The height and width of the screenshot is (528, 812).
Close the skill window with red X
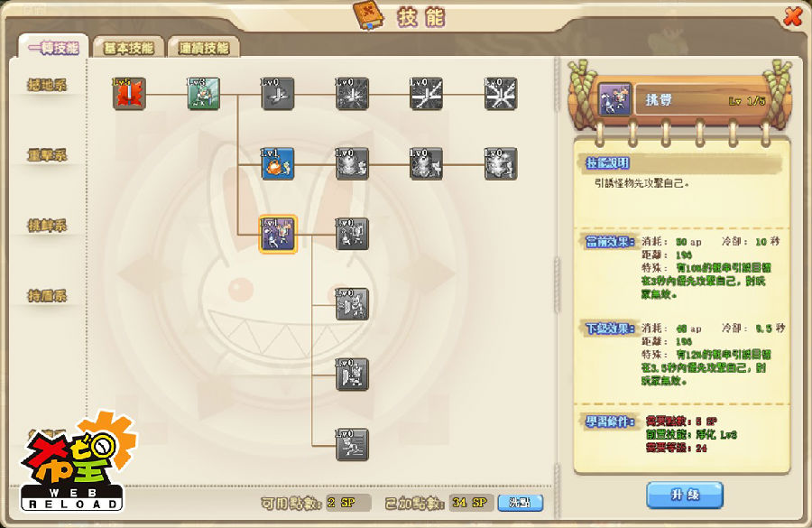pos(792,16)
